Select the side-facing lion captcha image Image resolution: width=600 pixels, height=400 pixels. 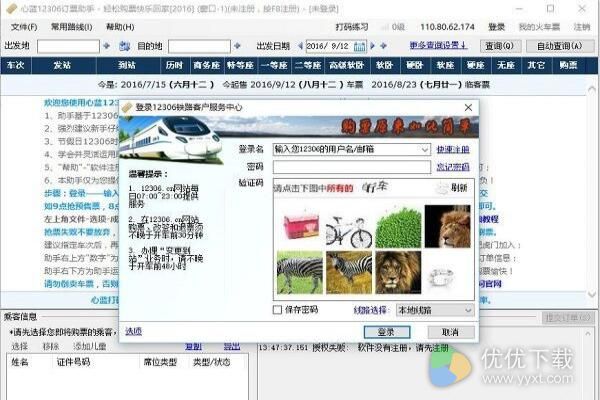click(x=448, y=226)
